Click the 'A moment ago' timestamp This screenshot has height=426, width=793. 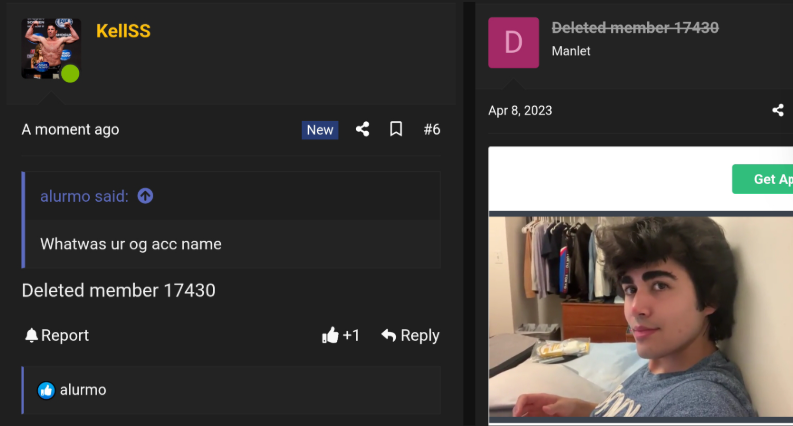(x=70, y=130)
